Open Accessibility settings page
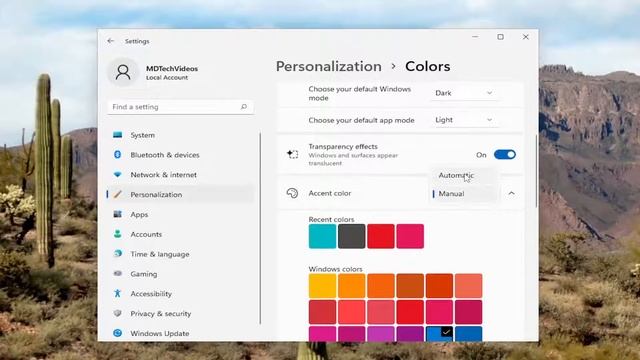This screenshot has height=360, width=640. point(180,293)
